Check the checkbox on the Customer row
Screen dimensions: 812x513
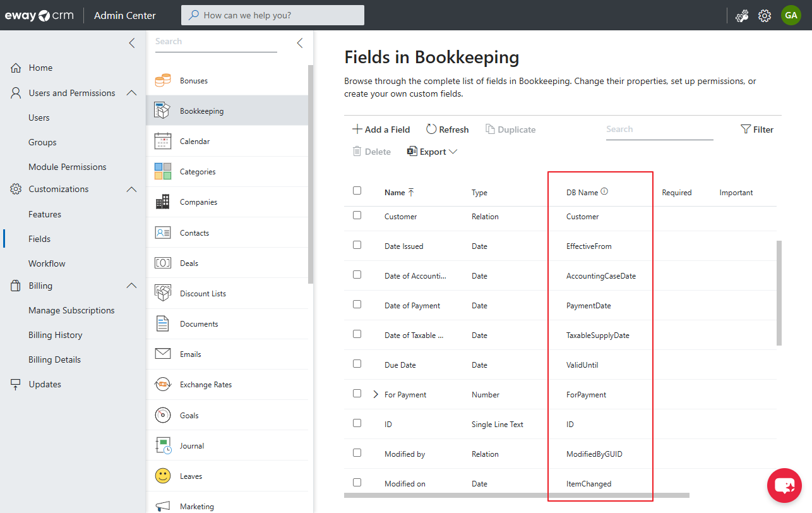(357, 215)
